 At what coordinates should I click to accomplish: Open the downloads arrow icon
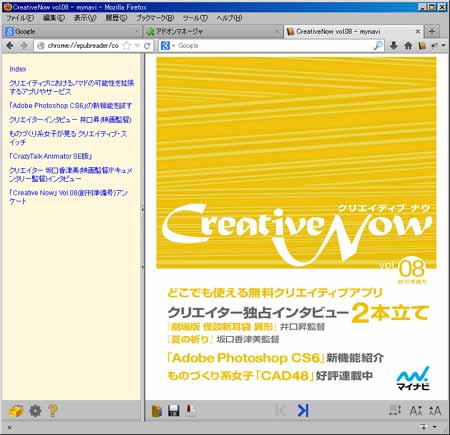tap(394, 45)
